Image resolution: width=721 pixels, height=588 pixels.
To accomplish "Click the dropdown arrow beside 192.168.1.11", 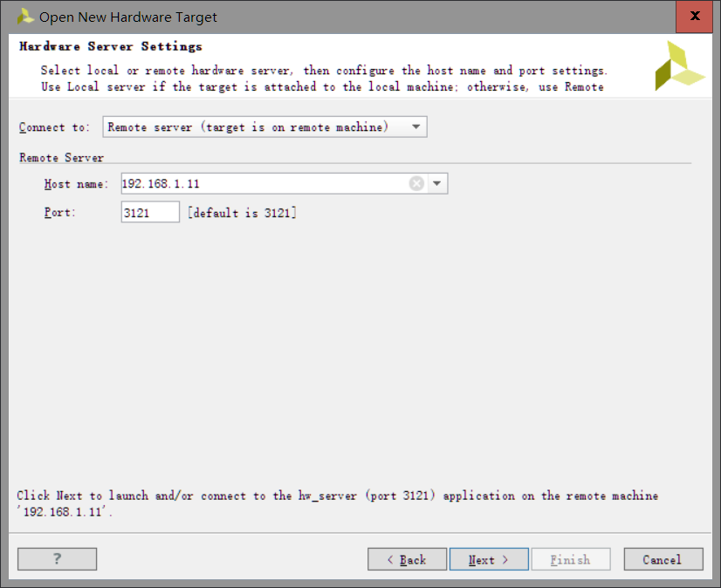I will [436, 183].
